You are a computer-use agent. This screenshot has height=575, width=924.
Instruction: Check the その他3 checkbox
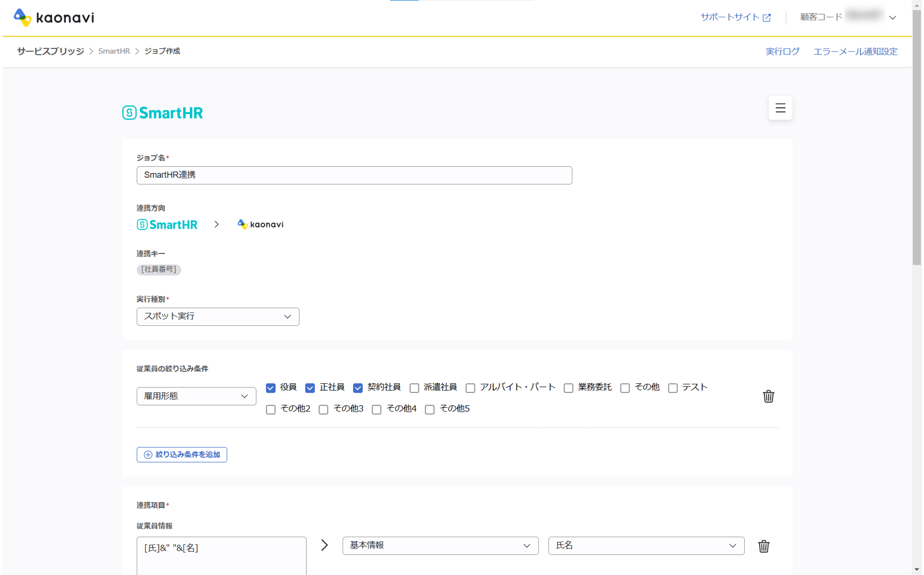323,409
